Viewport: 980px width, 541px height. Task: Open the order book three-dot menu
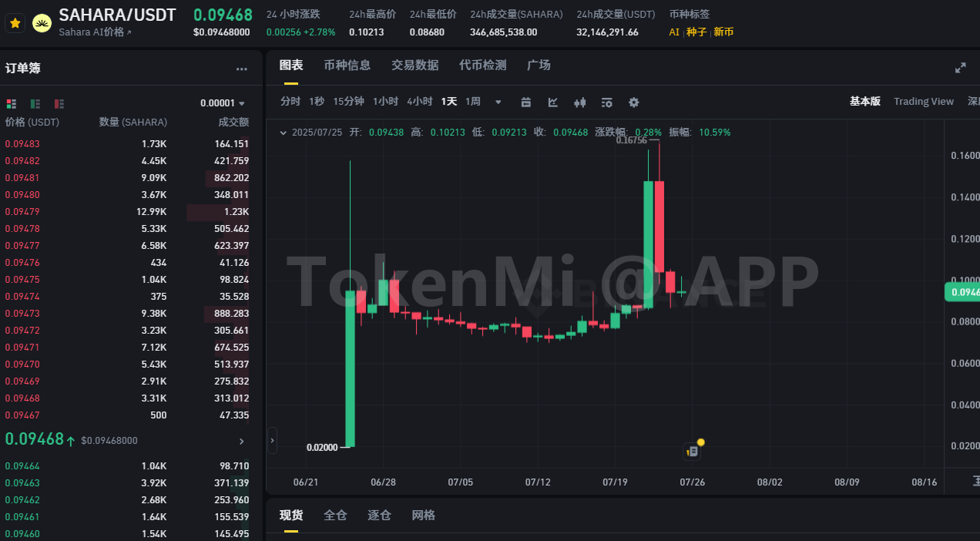pos(242,69)
